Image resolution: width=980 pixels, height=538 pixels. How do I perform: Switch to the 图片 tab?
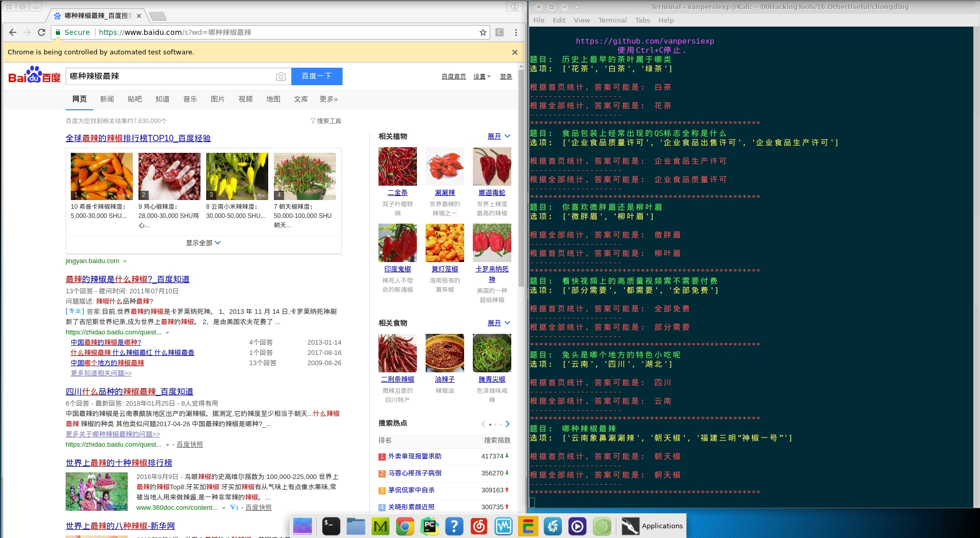218,99
